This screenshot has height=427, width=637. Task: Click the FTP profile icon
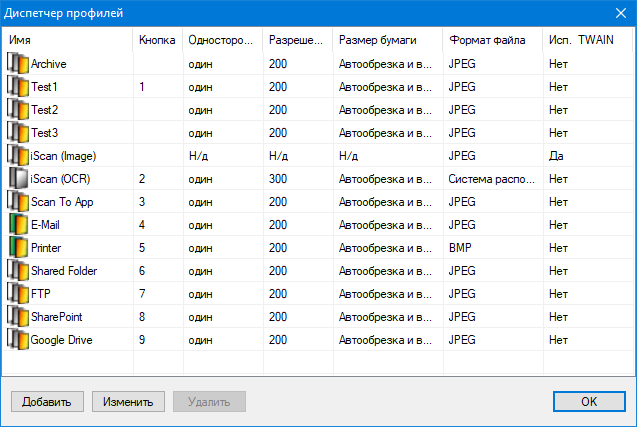(18, 293)
